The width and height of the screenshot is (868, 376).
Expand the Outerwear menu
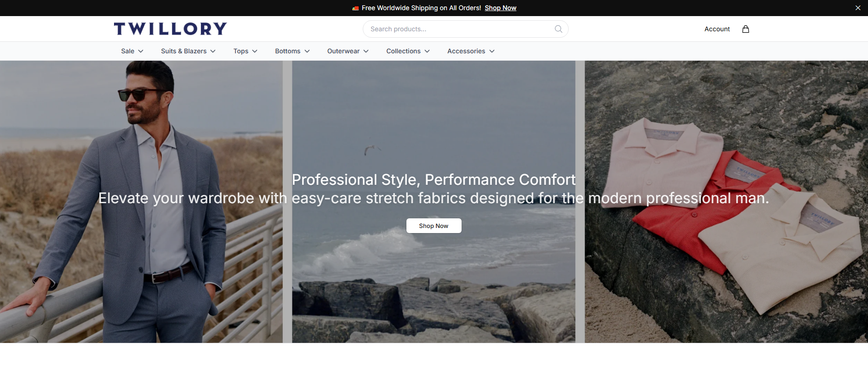(x=348, y=51)
